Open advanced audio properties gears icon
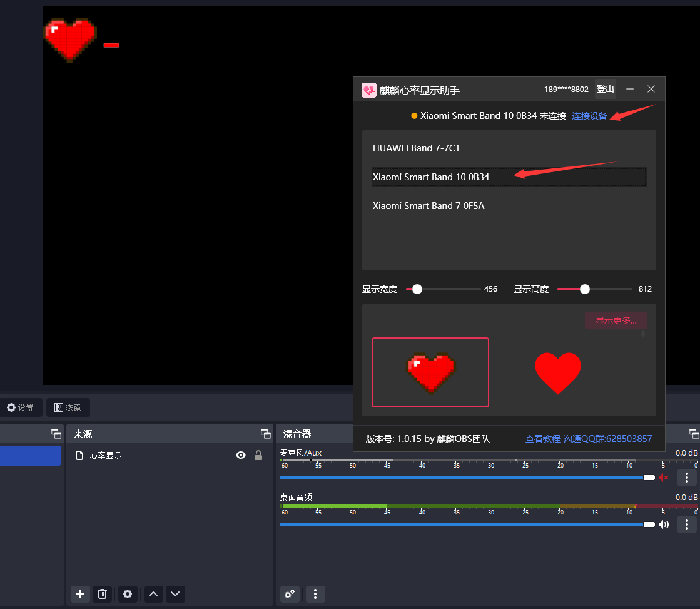The height and width of the screenshot is (609, 700). 290,594
